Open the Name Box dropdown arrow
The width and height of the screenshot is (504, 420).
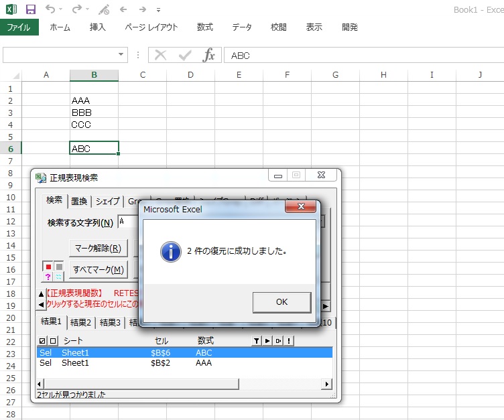[121, 55]
